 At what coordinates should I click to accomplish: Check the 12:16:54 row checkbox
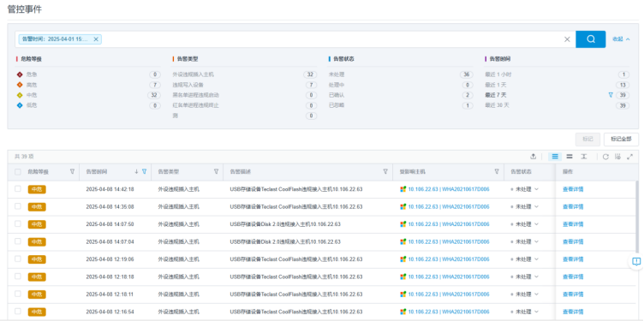[18, 311]
